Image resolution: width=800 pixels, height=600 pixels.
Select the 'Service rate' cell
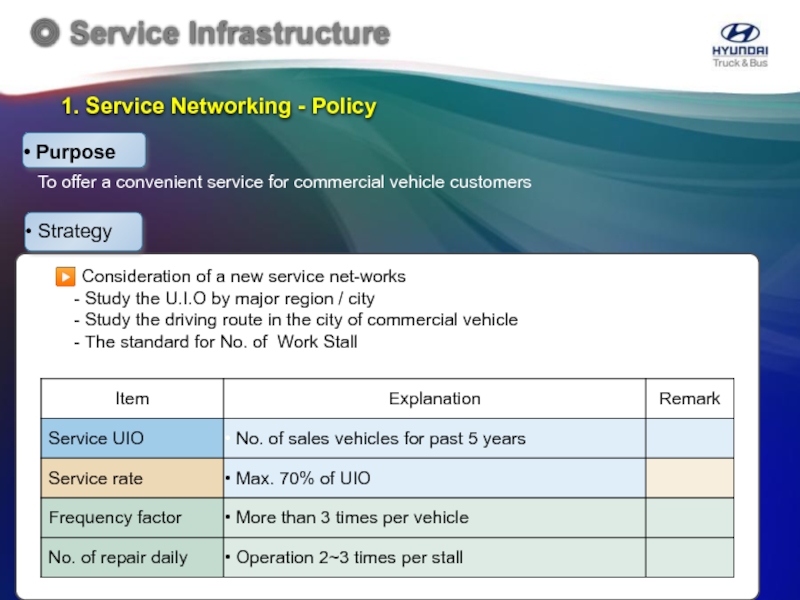pos(132,478)
